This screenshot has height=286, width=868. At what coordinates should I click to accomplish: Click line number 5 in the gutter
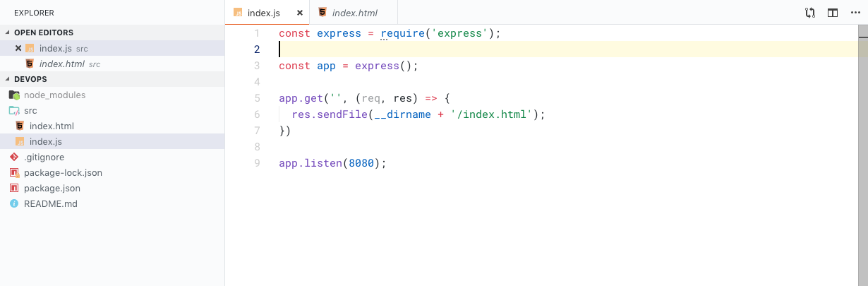pyautogui.click(x=257, y=98)
